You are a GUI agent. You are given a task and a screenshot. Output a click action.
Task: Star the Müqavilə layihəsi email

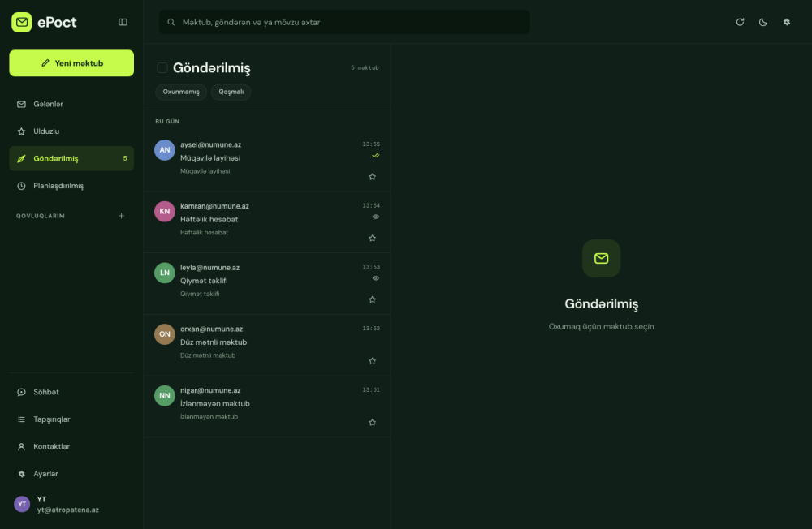click(373, 177)
